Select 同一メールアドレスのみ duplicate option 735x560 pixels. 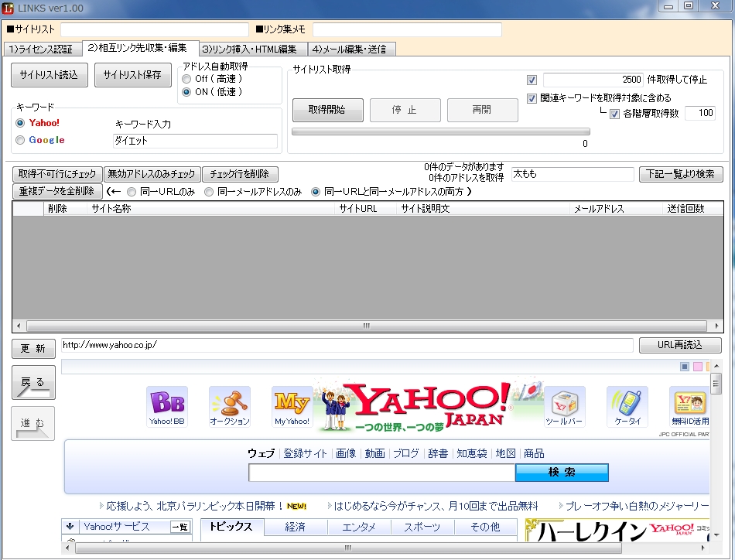coord(209,192)
